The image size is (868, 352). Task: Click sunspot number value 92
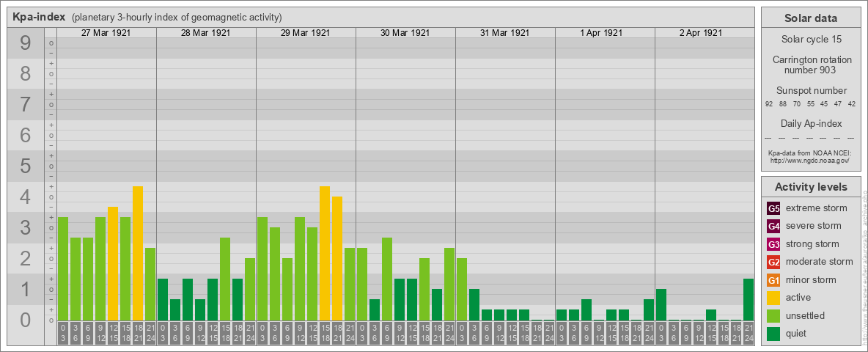click(x=769, y=103)
